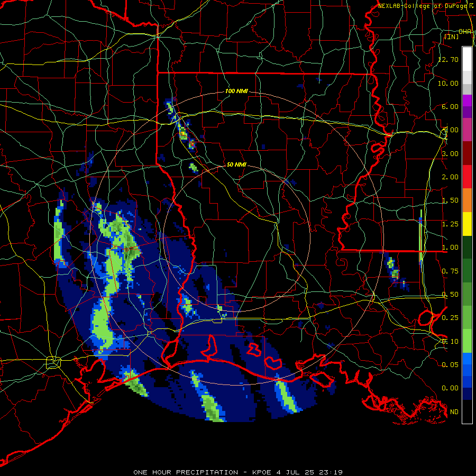Click the 1.50 legend value
Image resolution: width=476 pixels, height=476 pixels.
(x=450, y=200)
